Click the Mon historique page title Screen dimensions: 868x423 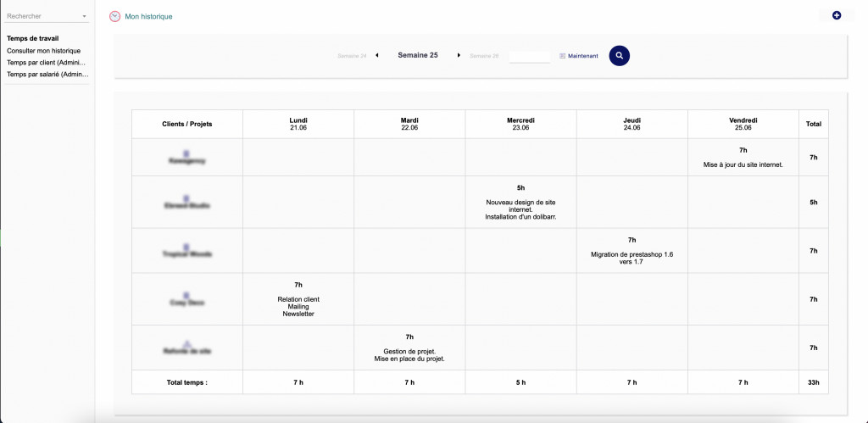[x=148, y=17]
